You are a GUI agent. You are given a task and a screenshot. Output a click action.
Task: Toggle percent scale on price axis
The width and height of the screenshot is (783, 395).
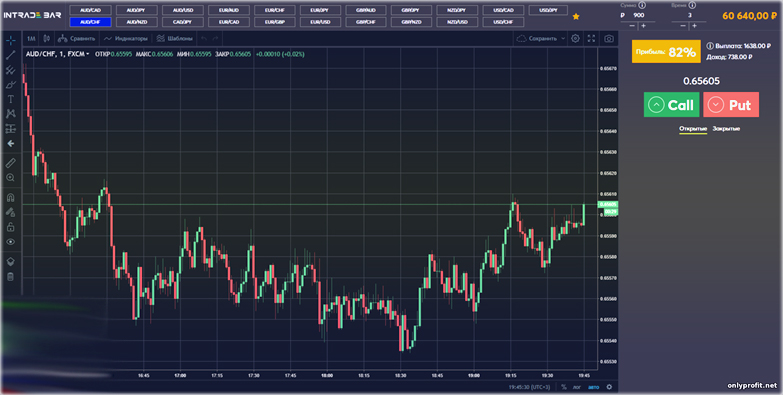pyautogui.click(x=564, y=387)
